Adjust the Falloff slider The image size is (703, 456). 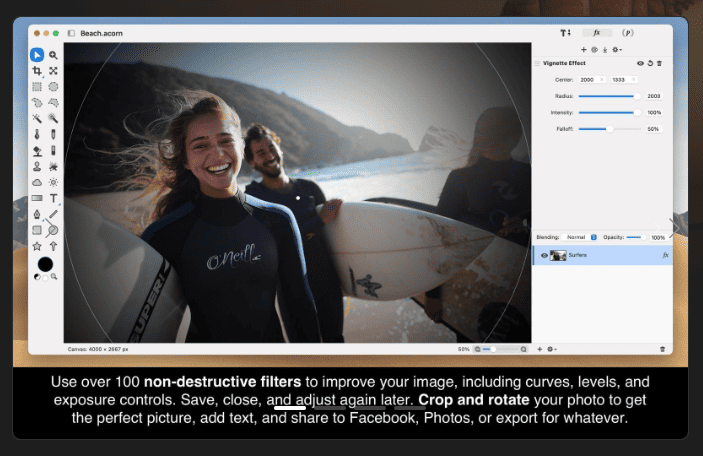click(610, 129)
